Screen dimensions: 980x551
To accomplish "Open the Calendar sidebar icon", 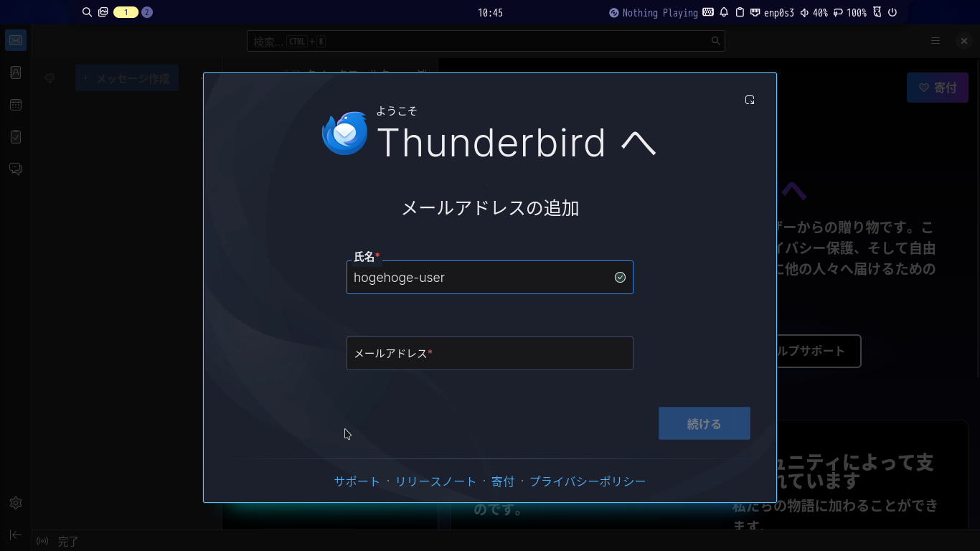I will [x=16, y=105].
